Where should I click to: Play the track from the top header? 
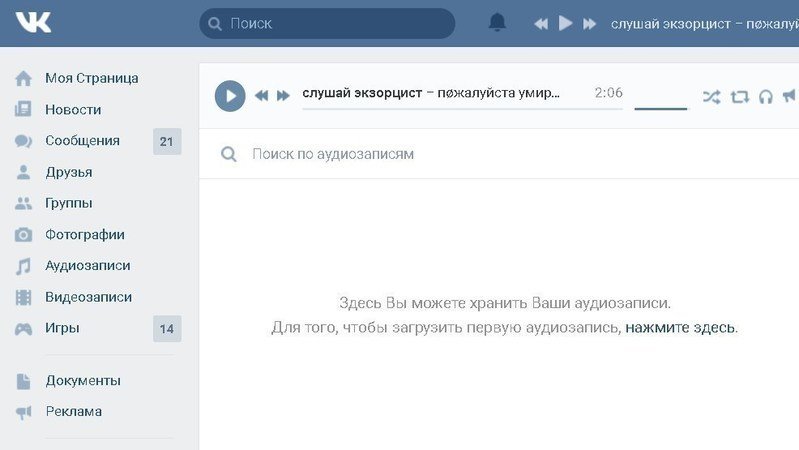click(x=565, y=23)
